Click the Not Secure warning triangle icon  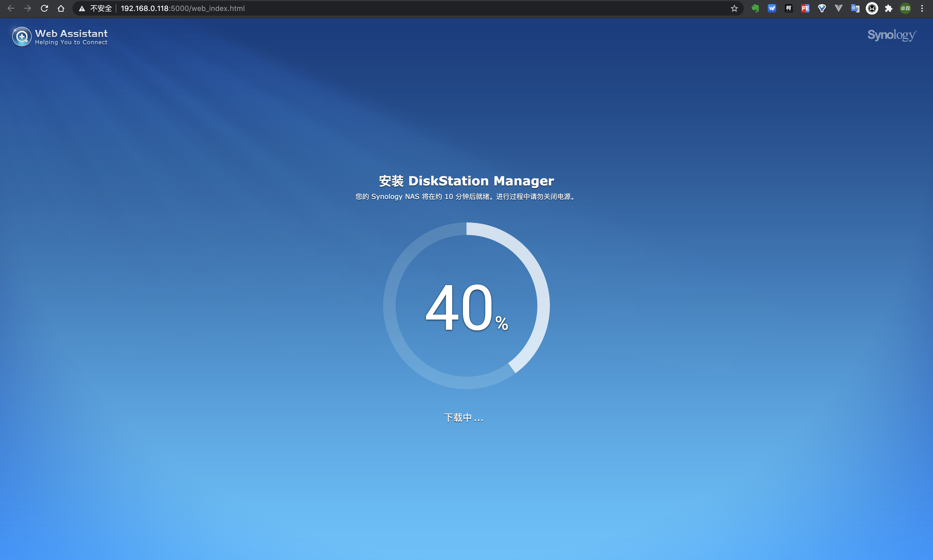click(82, 8)
